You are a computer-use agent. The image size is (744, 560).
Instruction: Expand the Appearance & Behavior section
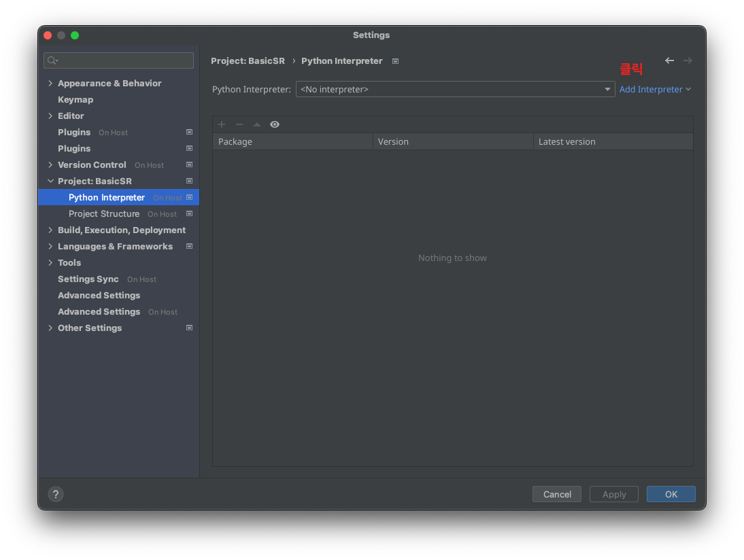[50, 83]
